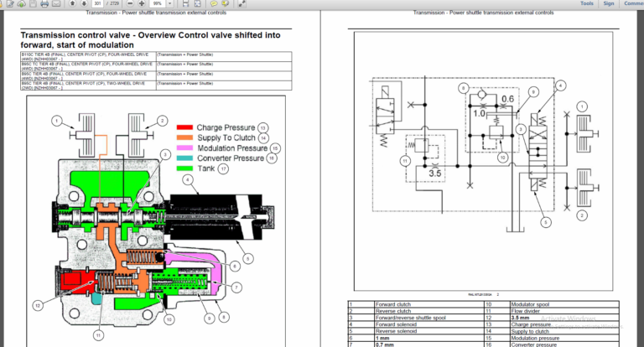Viewport: 644px width, 347px height.
Task: Print the document using the printer icon
Action: pos(44,3)
